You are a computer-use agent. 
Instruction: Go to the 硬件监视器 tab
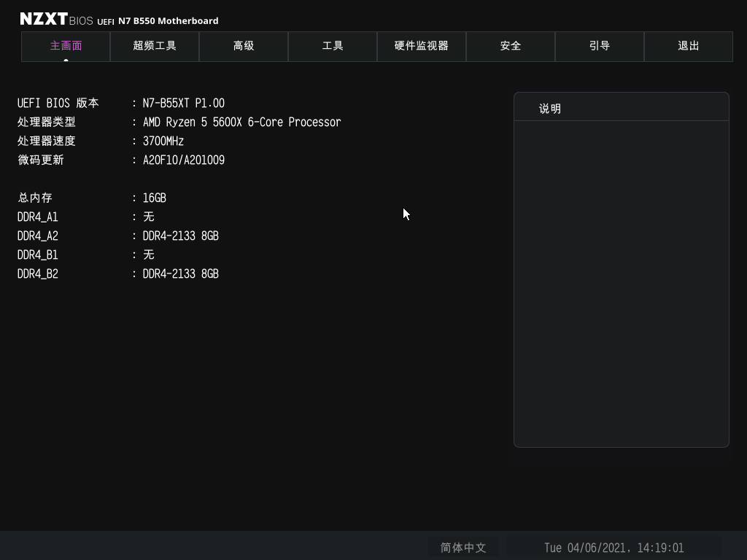click(422, 46)
